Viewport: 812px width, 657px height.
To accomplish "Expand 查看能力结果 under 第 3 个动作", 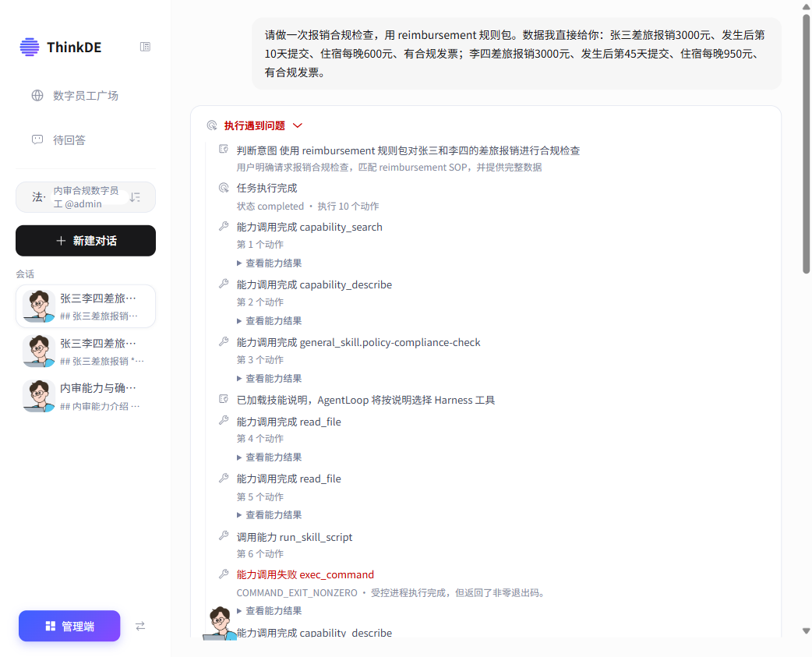I will [270, 379].
